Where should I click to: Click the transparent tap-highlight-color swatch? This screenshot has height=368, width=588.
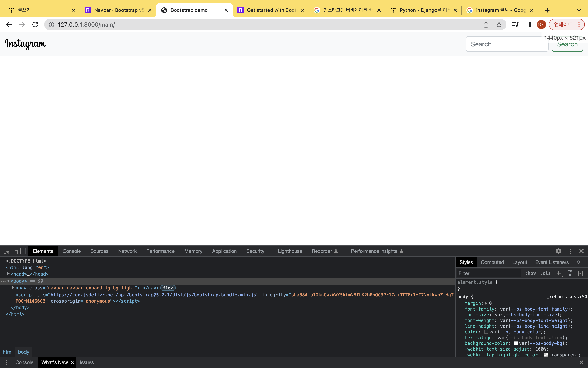click(546, 355)
